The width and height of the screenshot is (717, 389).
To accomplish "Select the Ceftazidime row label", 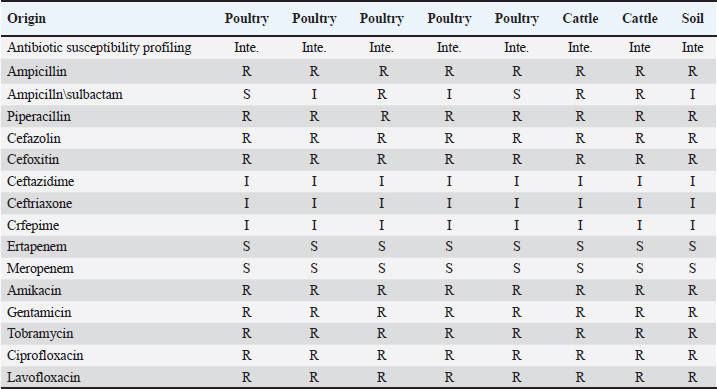I will pyautogui.click(x=41, y=181).
